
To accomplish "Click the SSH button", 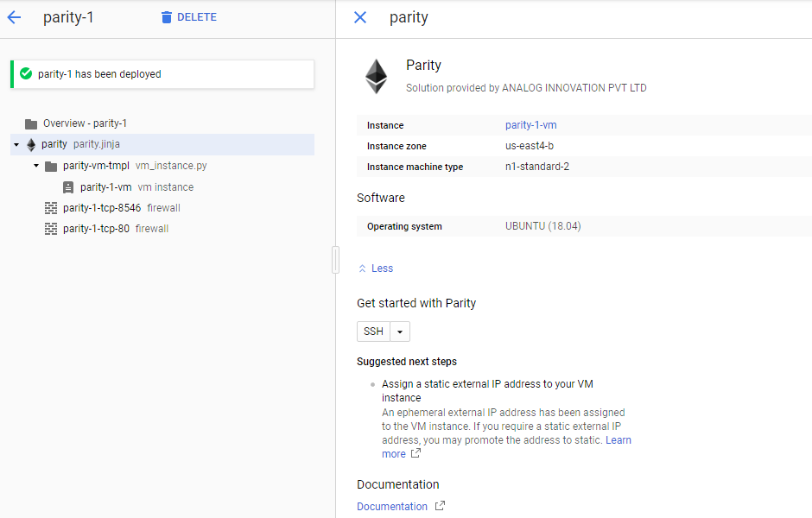I will [373, 332].
